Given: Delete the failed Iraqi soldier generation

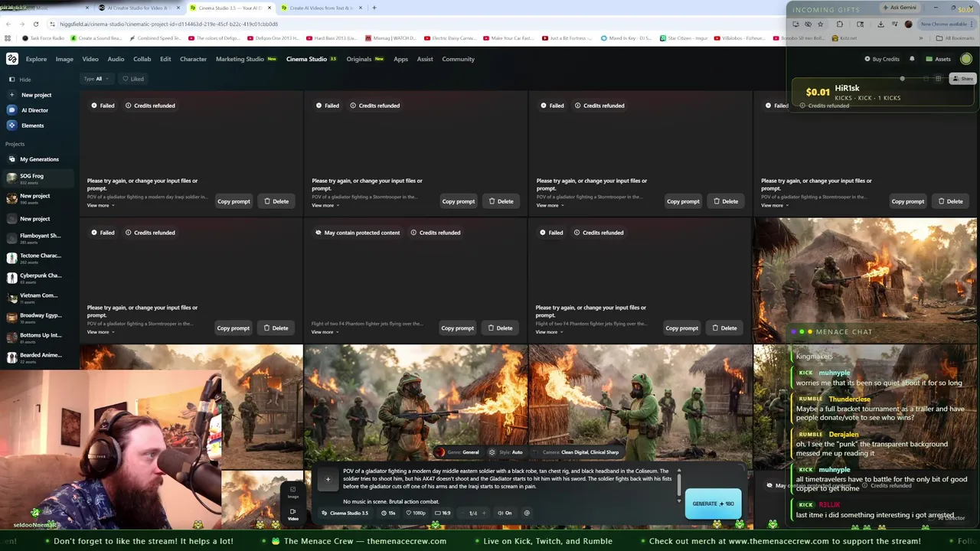Looking at the screenshot, I should point(276,201).
